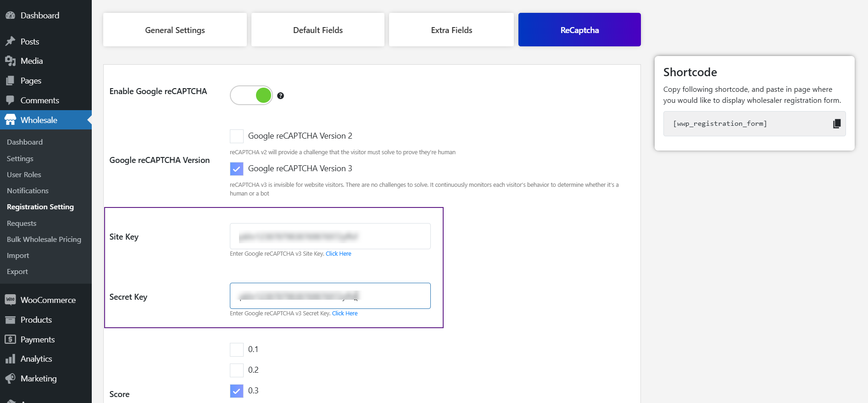Open the Export submenu item
The height and width of the screenshot is (403, 868).
[17, 271]
